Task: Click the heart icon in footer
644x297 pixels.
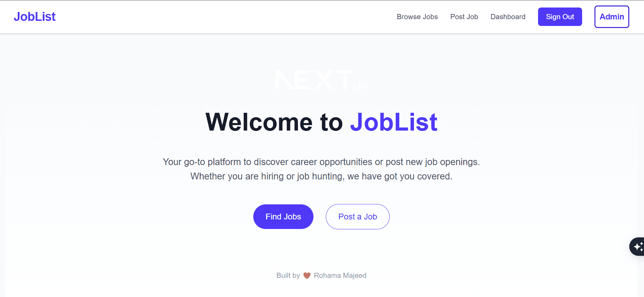Action: [x=307, y=275]
